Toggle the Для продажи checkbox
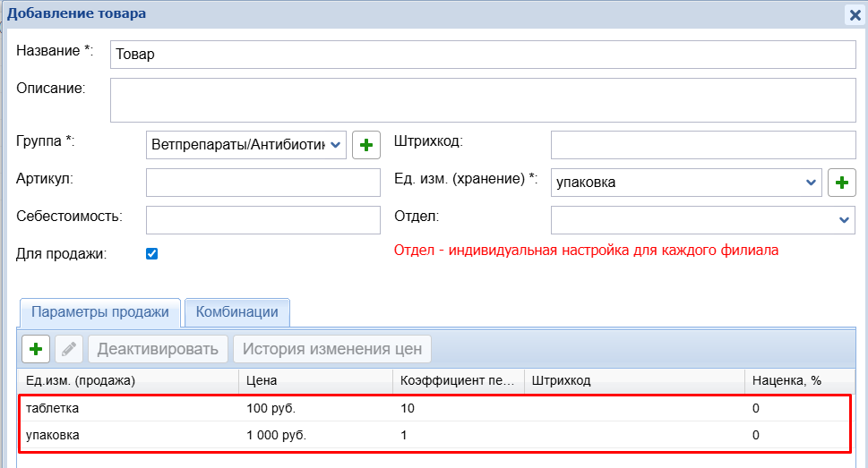This screenshot has height=468, width=868. coord(151,253)
